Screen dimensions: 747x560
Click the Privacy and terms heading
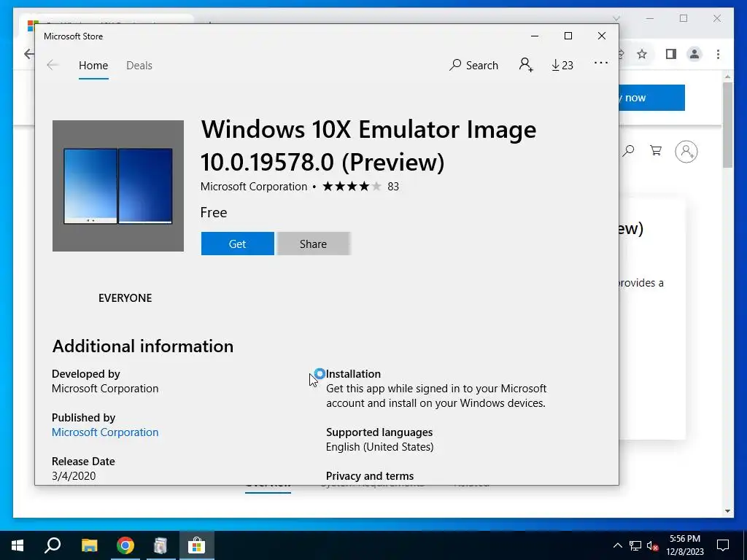370,475
